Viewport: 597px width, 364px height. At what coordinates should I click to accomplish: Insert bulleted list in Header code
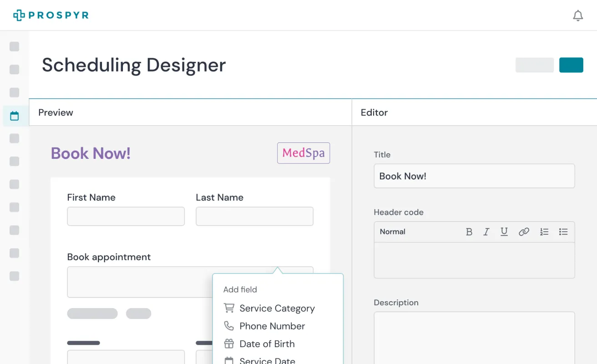click(563, 232)
